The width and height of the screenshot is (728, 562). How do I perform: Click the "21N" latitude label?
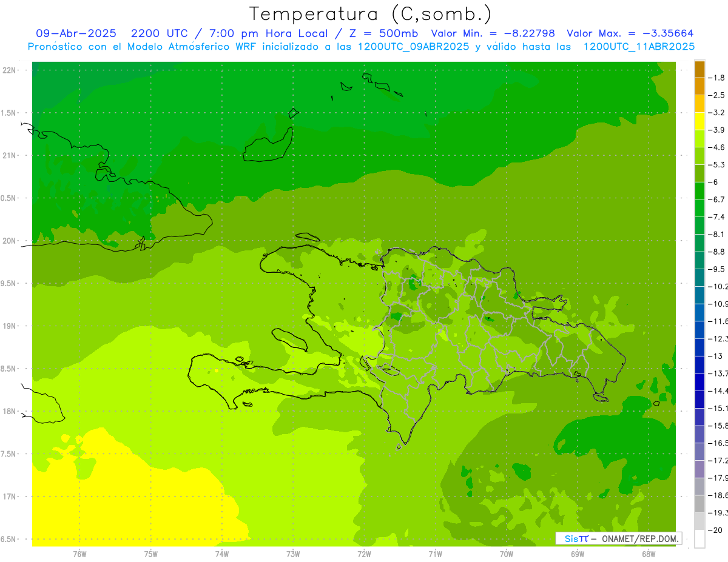[x=10, y=155]
